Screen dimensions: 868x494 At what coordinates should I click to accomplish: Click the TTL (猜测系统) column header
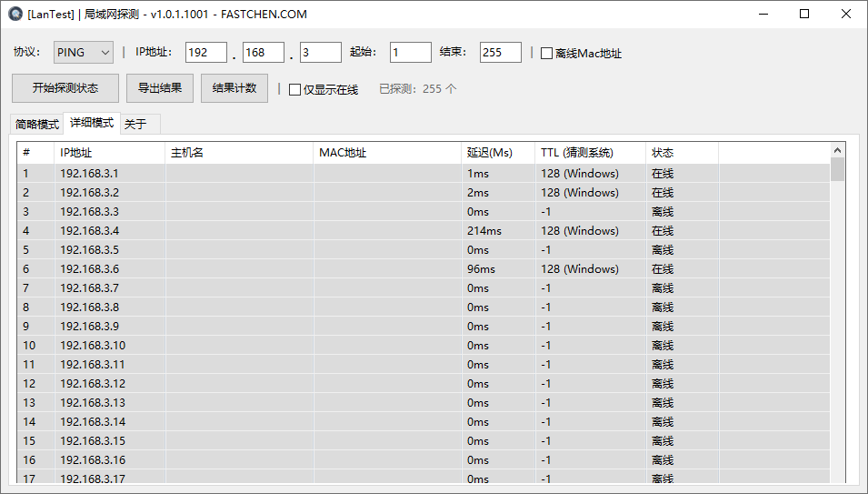point(590,153)
